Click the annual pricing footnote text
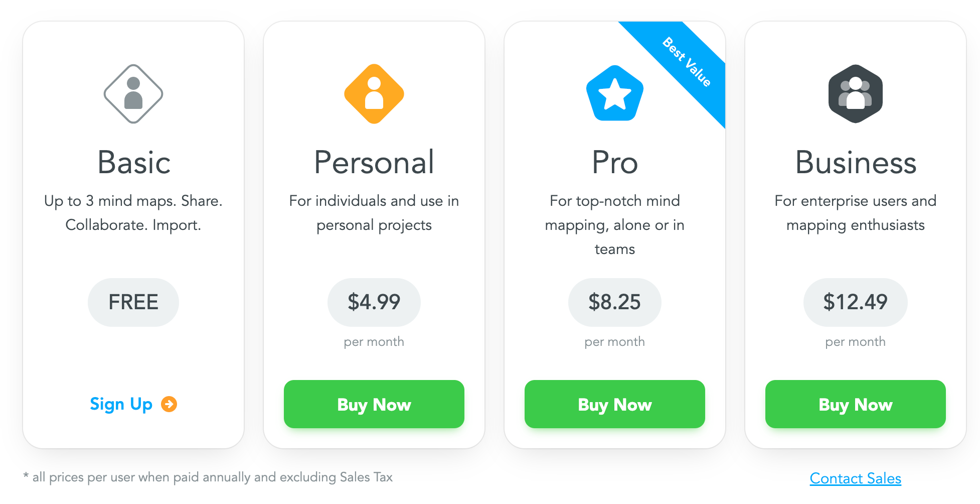Screen dimensions: 980x504 208,477
